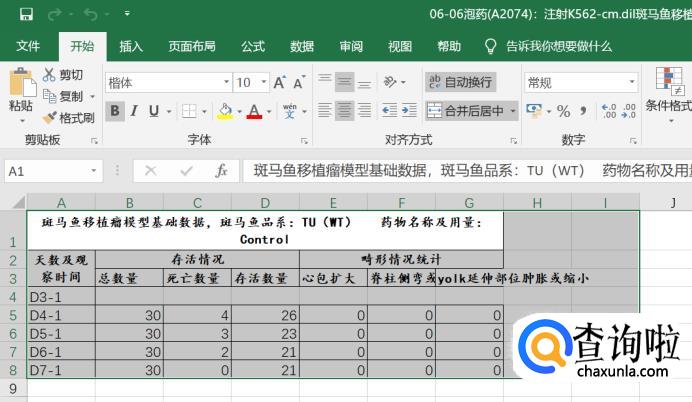Click the Redo arrow icon
The height and width of the screenshot is (402, 692).
coord(55,15)
